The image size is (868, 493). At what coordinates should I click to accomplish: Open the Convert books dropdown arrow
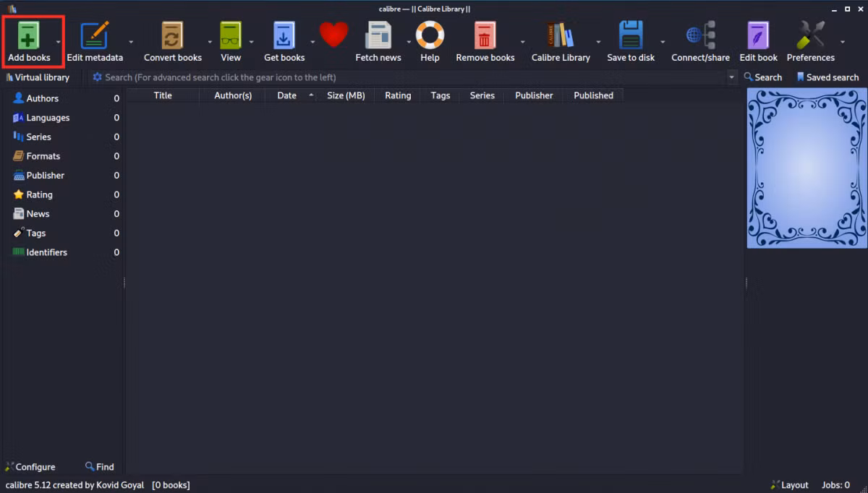click(210, 42)
